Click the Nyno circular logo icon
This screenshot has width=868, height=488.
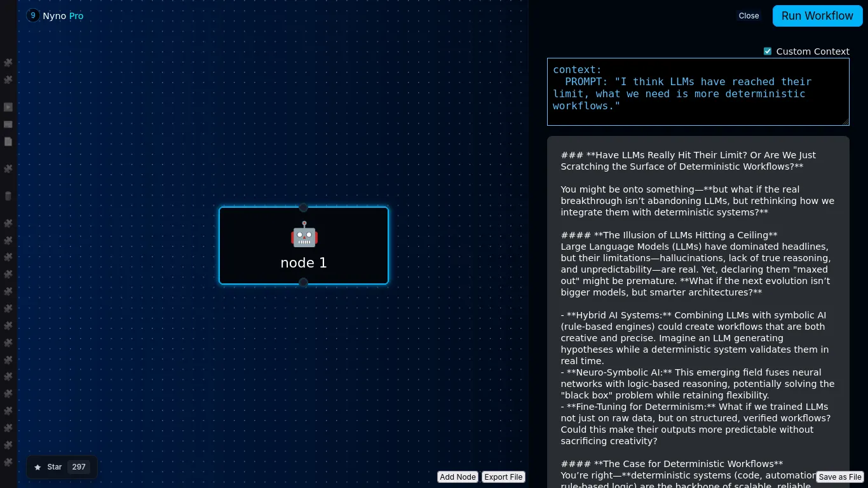(x=33, y=15)
